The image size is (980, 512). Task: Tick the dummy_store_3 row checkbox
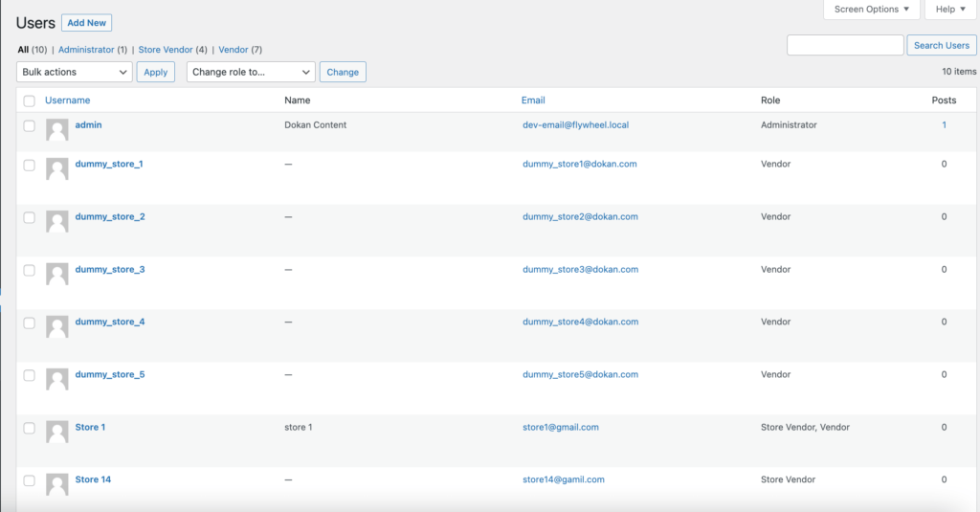click(x=30, y=270)
